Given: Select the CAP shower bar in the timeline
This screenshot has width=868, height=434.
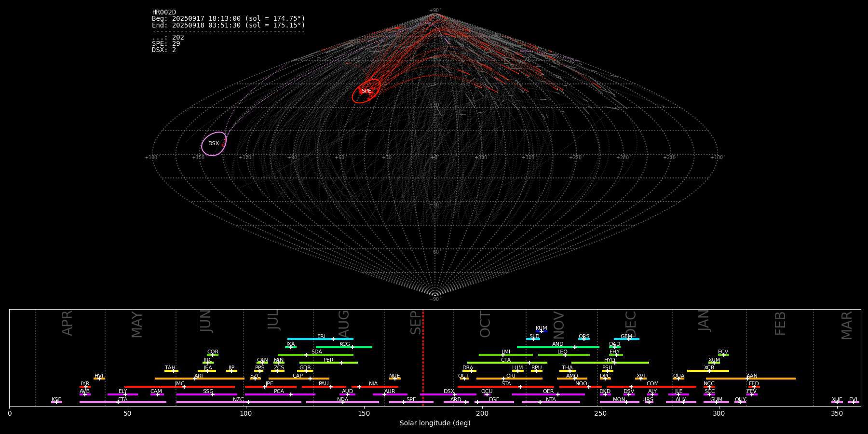Looking at the screenshot, I should click(299, 379).
